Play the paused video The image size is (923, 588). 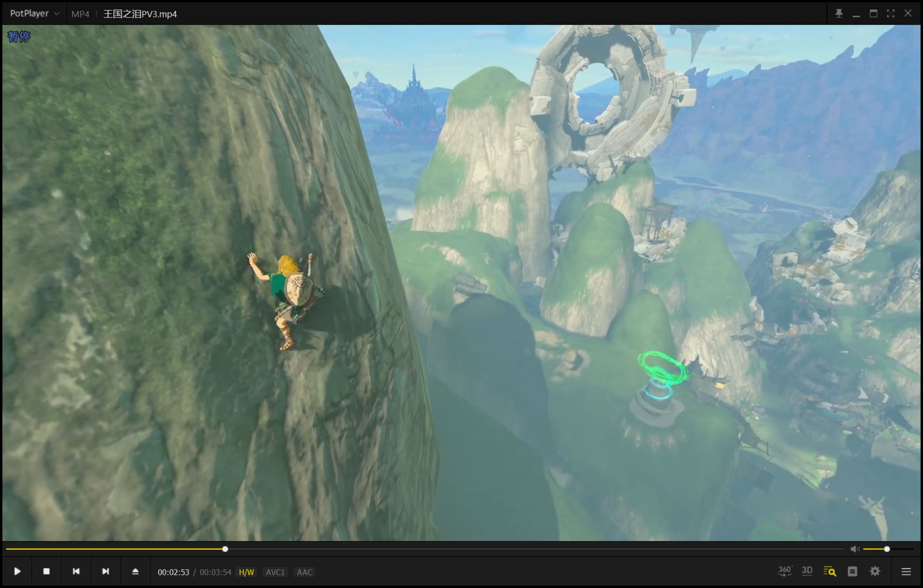tap(17, 572)
